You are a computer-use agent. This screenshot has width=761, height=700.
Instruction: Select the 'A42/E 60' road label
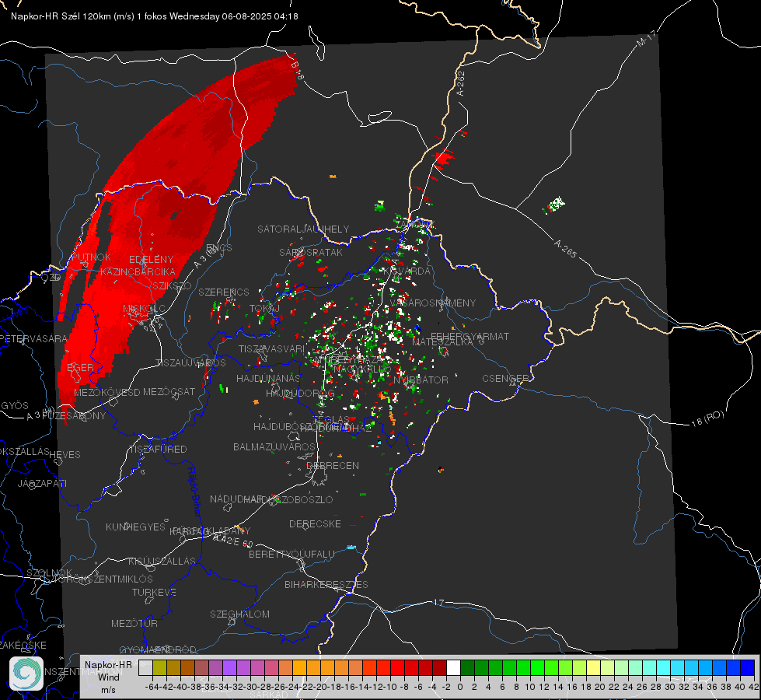coord(233,541)
